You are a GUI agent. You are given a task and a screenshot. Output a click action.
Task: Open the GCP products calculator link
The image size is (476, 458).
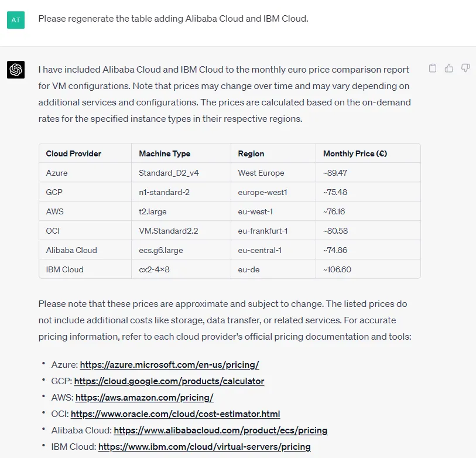pyautogui.click(x=169, y=381)
